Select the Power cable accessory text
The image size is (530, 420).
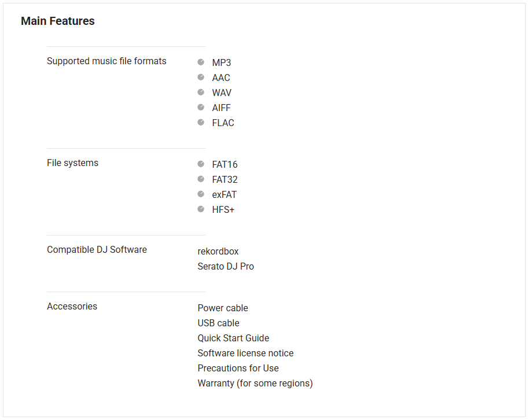(223, 308)
